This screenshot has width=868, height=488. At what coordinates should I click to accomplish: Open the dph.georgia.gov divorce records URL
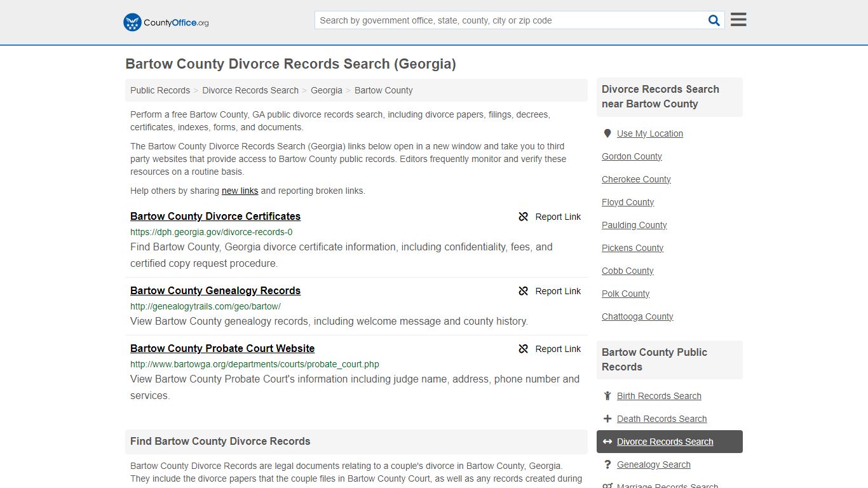coord(212,232)
